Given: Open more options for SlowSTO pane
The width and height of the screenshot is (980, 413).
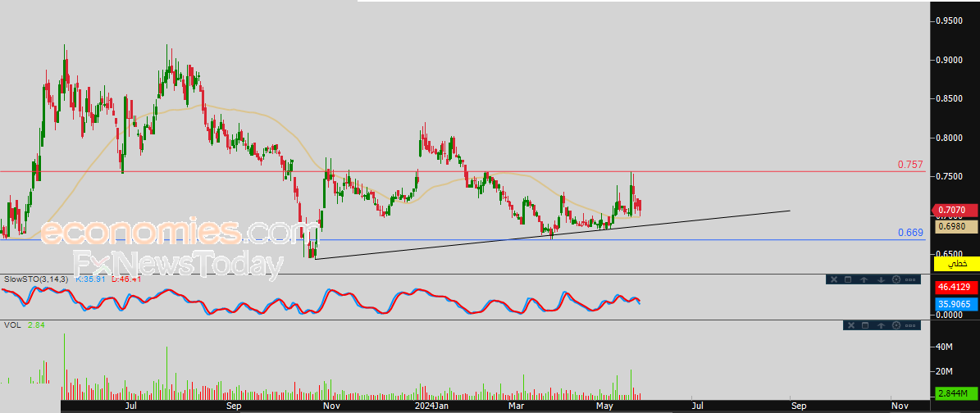Looking at the screenshot, I should click(x=910, y=280).
